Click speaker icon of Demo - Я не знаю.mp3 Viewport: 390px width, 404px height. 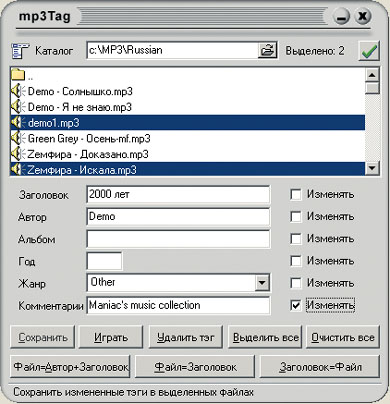click(18, 107)
